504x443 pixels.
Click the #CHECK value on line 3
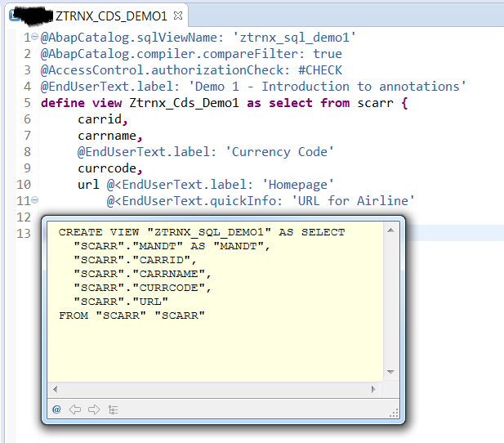320,70
